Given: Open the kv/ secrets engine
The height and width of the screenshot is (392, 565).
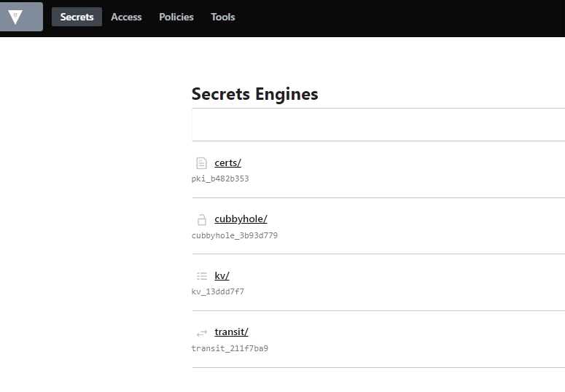Looking at the screenshot, I should tap(222, 275).
